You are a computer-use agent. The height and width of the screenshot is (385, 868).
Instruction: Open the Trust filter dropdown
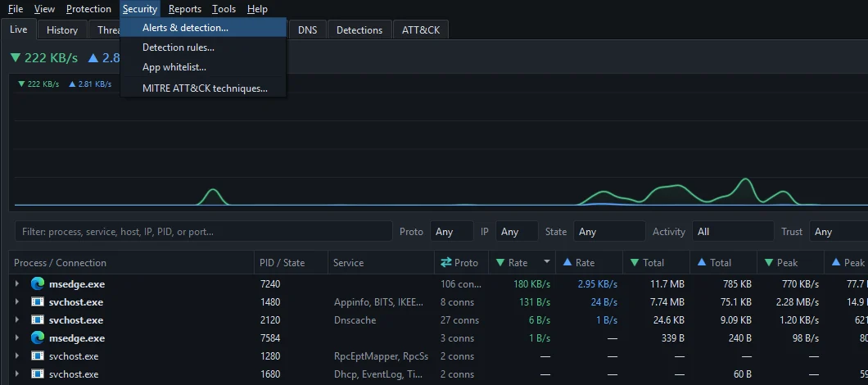coord(839,232)
